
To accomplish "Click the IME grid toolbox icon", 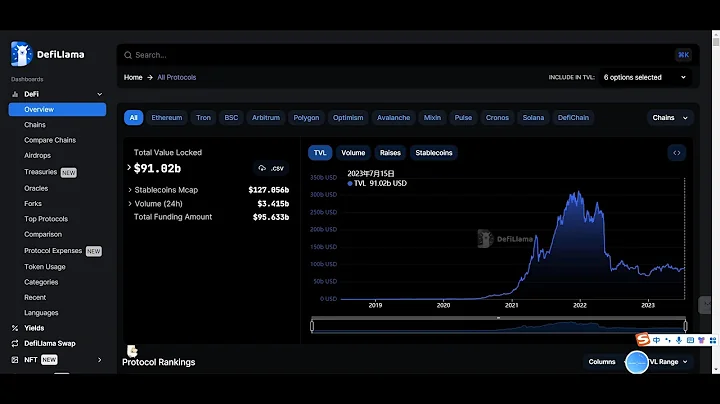I will (x=713, y=340).
